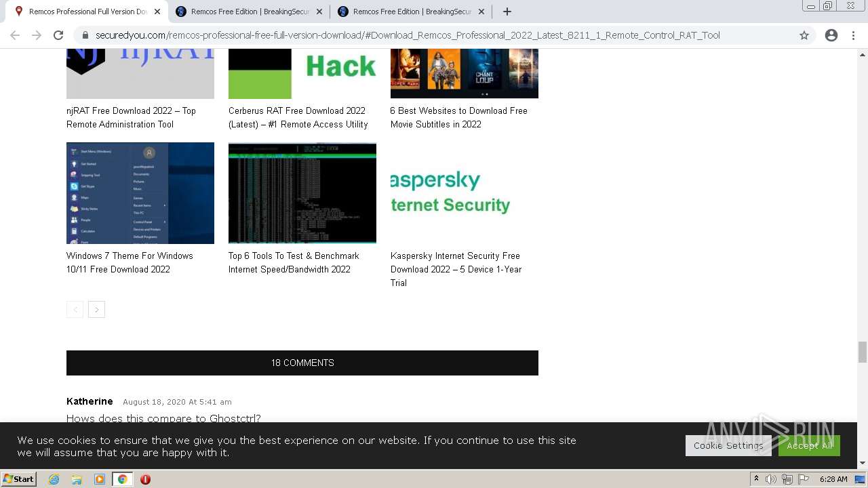Open a new browser tab
868x488 pixels.
pos(507,12)
